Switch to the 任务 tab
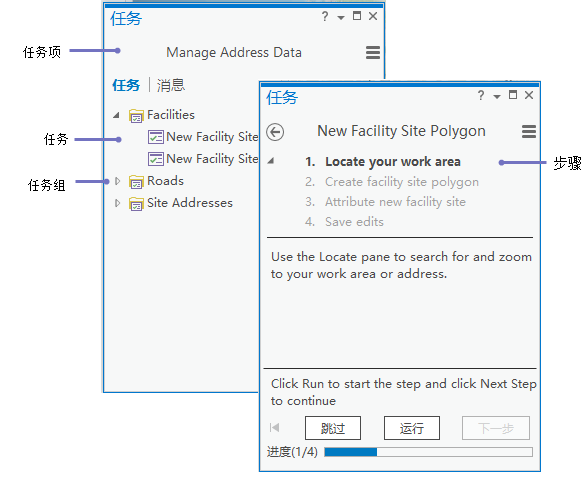587x481 pixels. click(126, 85)
